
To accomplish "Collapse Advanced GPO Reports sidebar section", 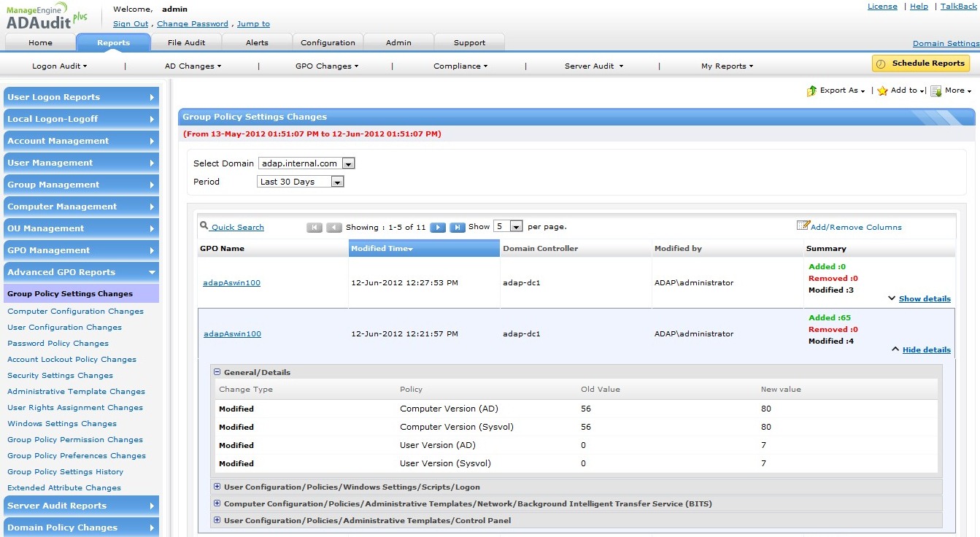I will pyautogui.click(x=81, y=272).
